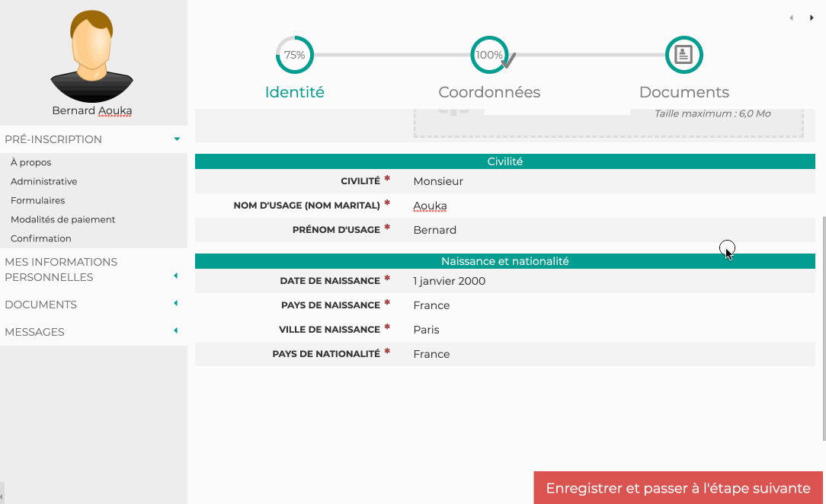
Task: Open the Documents step icon
Action: point(684,55)
